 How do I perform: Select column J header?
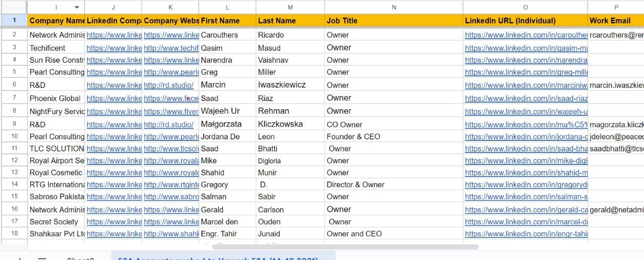pyautogui.click(x=113, y=7)
